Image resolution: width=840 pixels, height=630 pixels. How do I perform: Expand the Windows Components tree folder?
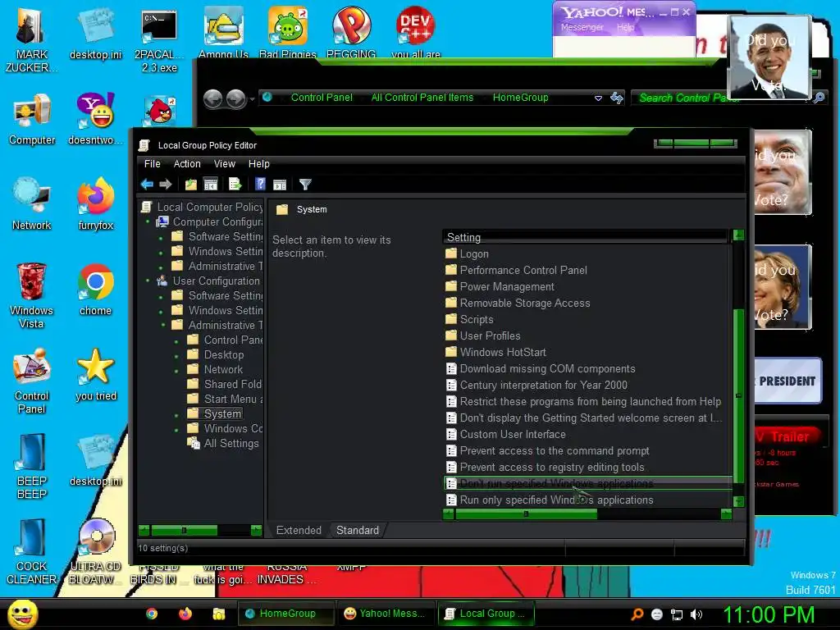click(x=177, y=429)
